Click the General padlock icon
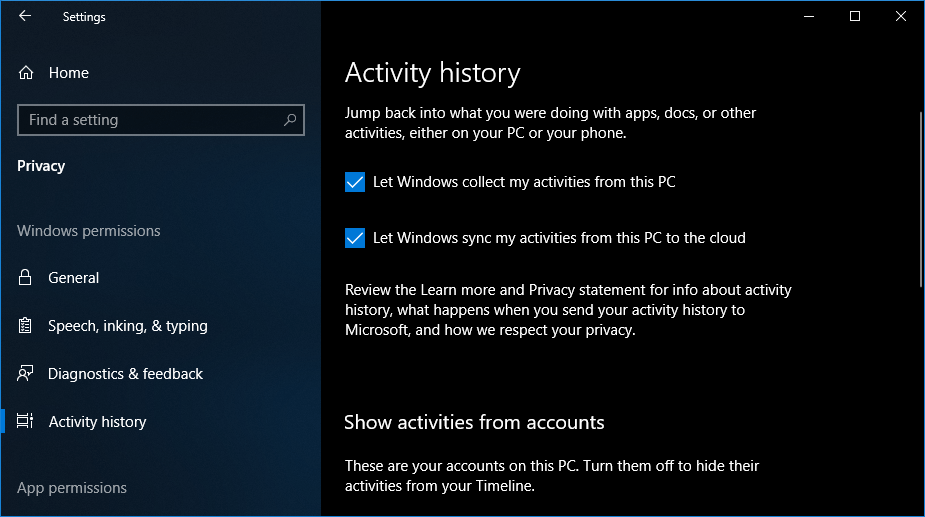Screen dimensions: 925x517 (26, 278)
